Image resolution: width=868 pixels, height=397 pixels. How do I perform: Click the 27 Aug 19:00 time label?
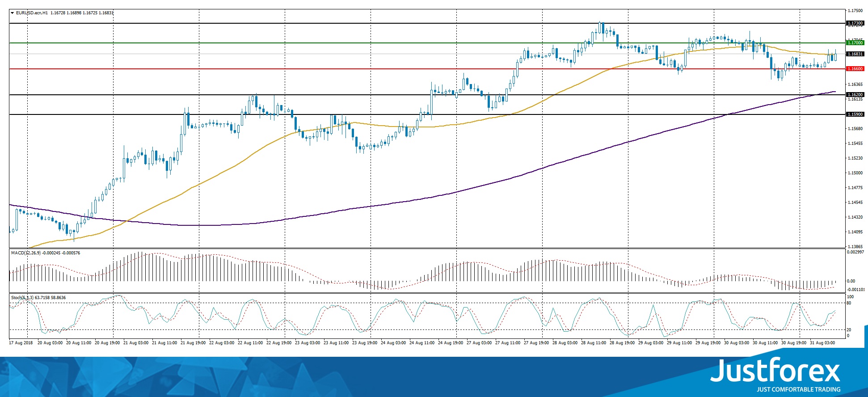coord(536,343)
